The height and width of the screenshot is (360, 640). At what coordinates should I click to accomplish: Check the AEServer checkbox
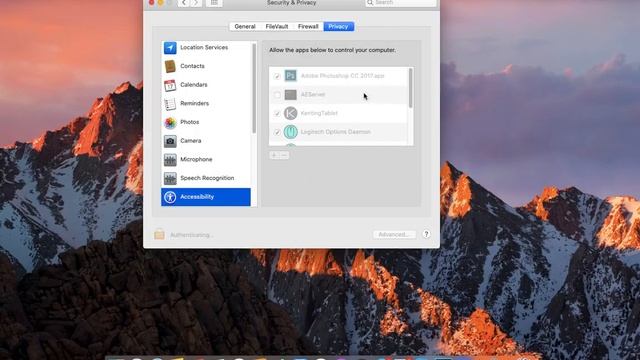[x=277, y=95]
